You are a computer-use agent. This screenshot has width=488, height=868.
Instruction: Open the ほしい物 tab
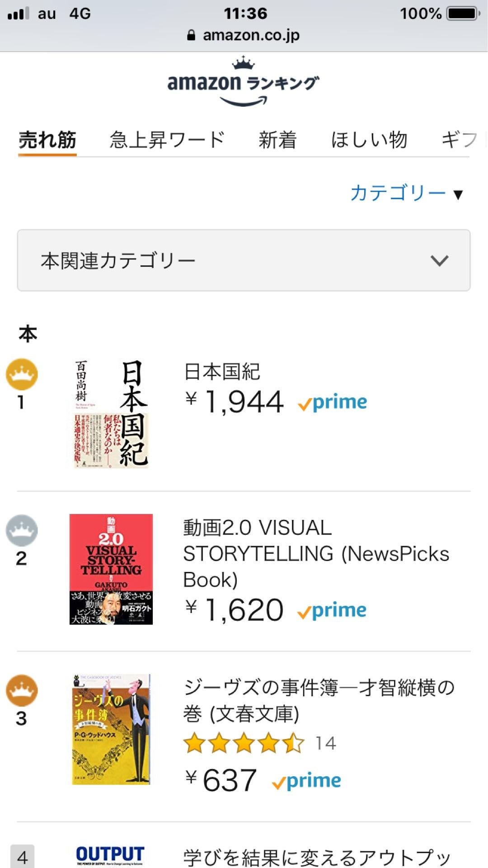pos(369,140)
